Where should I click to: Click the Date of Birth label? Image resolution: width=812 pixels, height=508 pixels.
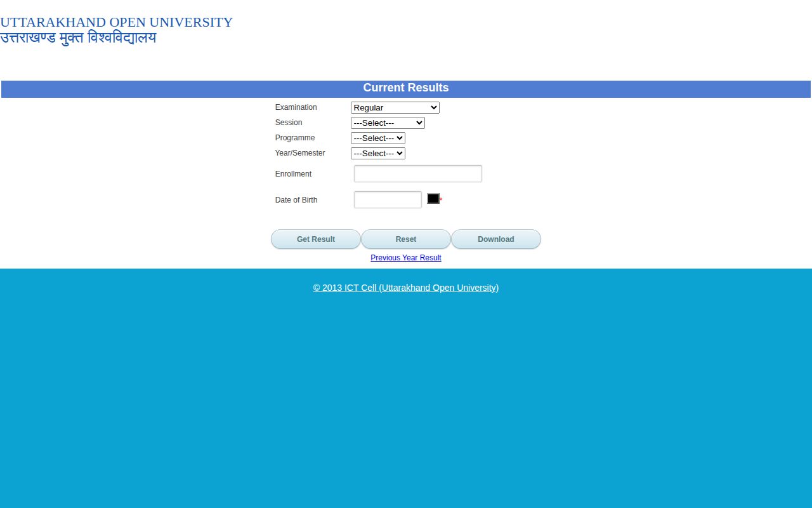(x=296, y=200)
